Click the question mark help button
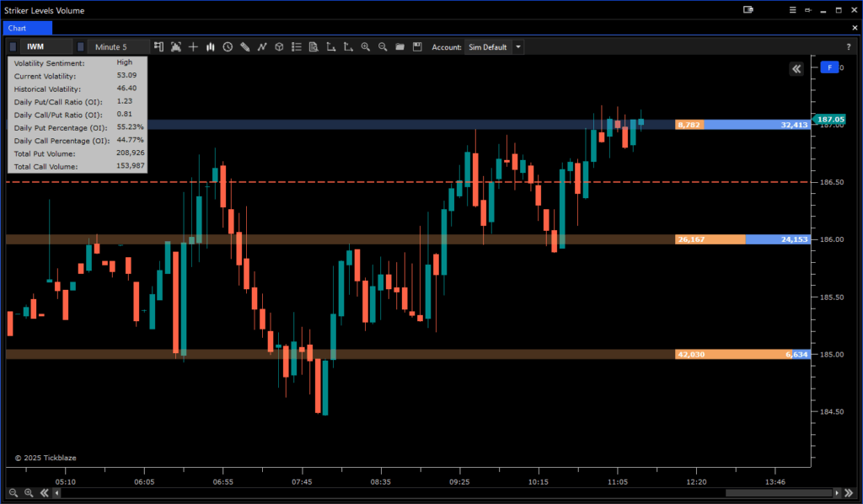Screen dimensions: 863x504 (x=848, y=47)
